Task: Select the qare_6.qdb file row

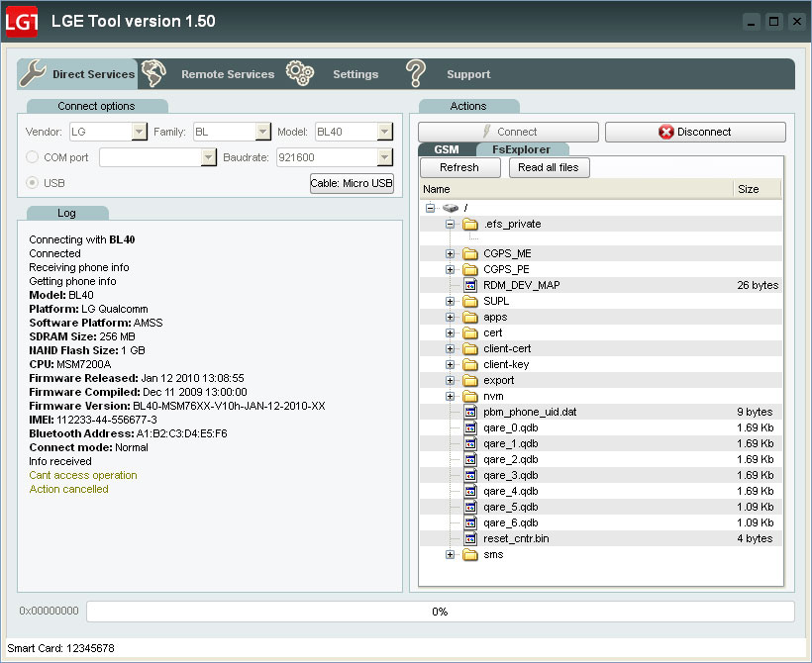Action: tap(600, 522)
